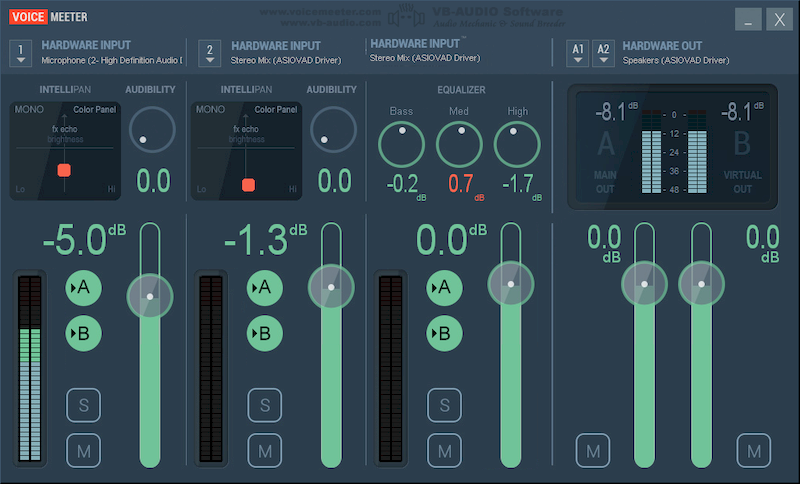Viewport: 800px width, 484px height.
Task: Click virtual out B fader knob
Action: (702, 284)
